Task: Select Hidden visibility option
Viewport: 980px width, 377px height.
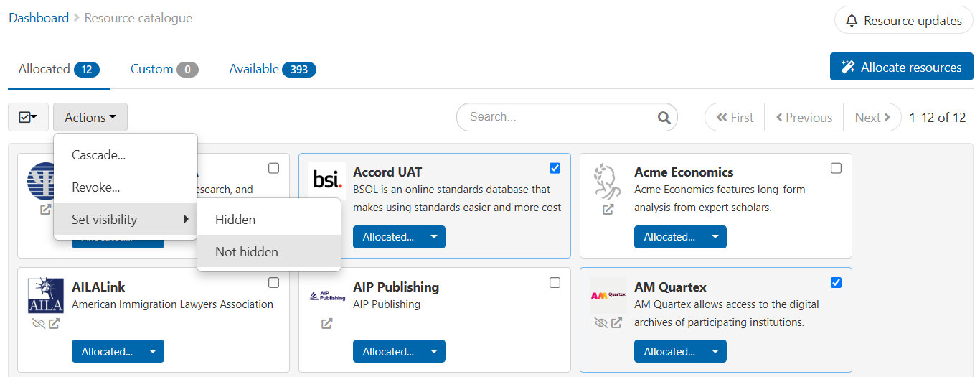Action: click(x=269, y=220)
